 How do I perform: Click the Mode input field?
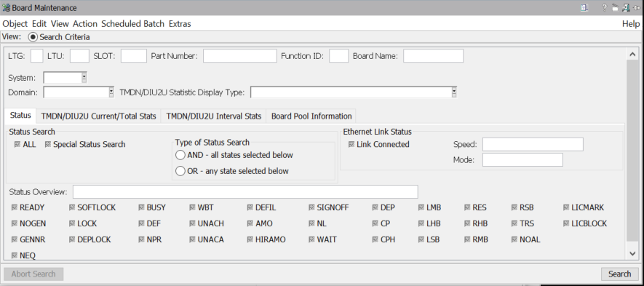(522, 160)
